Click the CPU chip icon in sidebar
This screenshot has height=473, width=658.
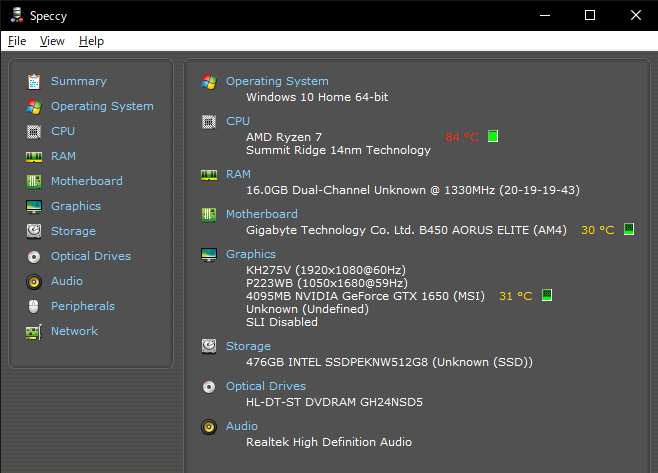34,132
